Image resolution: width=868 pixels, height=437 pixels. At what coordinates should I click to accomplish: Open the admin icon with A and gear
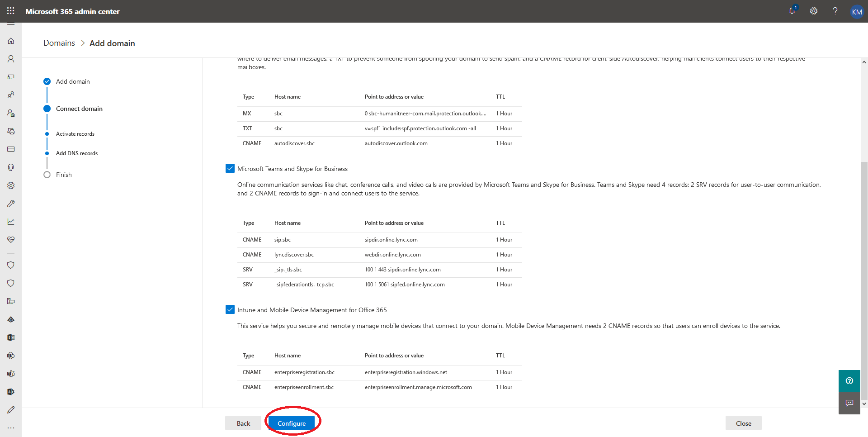pos(11,392)
